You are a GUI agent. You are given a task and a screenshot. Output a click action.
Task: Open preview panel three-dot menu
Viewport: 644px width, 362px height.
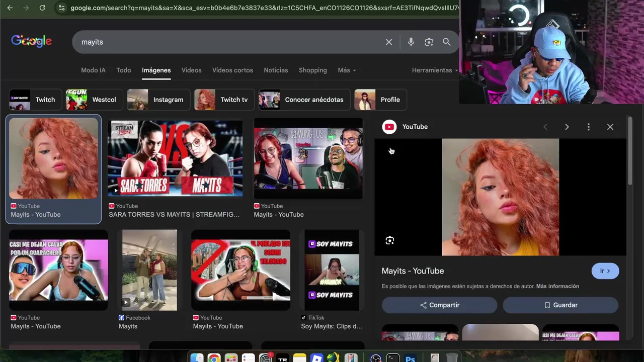588,127
